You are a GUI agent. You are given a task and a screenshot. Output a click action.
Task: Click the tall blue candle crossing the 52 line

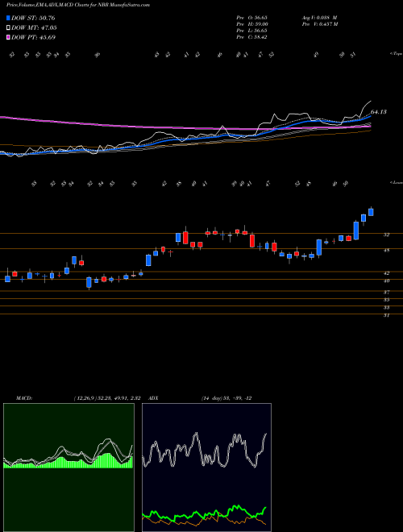(x=355, y=231)
